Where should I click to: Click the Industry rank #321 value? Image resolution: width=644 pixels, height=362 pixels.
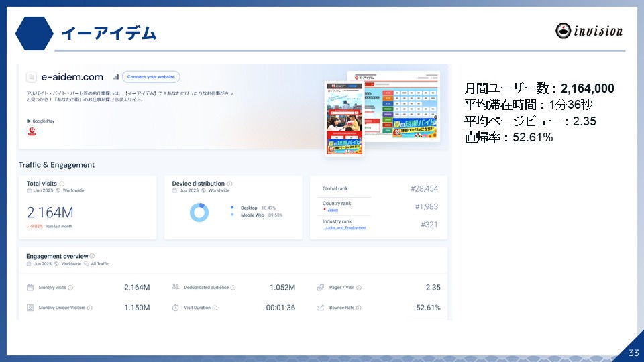click(429, 225)
